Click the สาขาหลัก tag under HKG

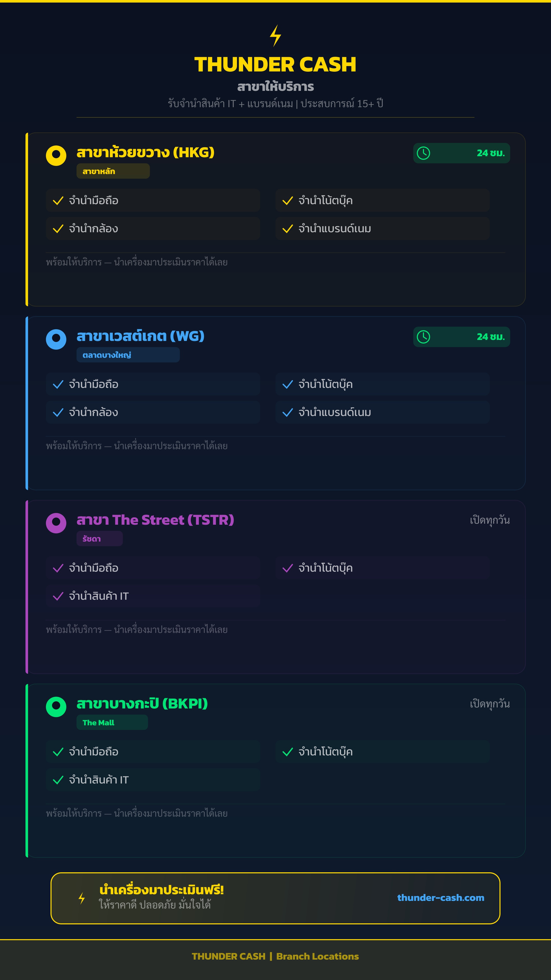click(113, 171)
